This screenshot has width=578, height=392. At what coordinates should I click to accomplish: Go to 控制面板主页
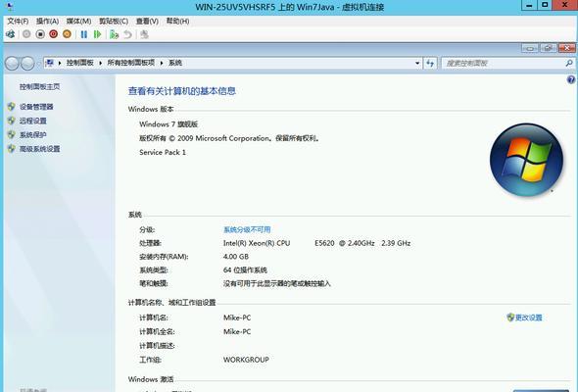[x=40, y=86]
